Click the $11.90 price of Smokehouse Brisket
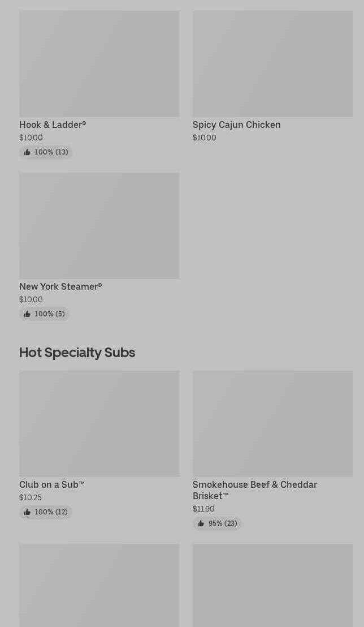 point(203,509)
